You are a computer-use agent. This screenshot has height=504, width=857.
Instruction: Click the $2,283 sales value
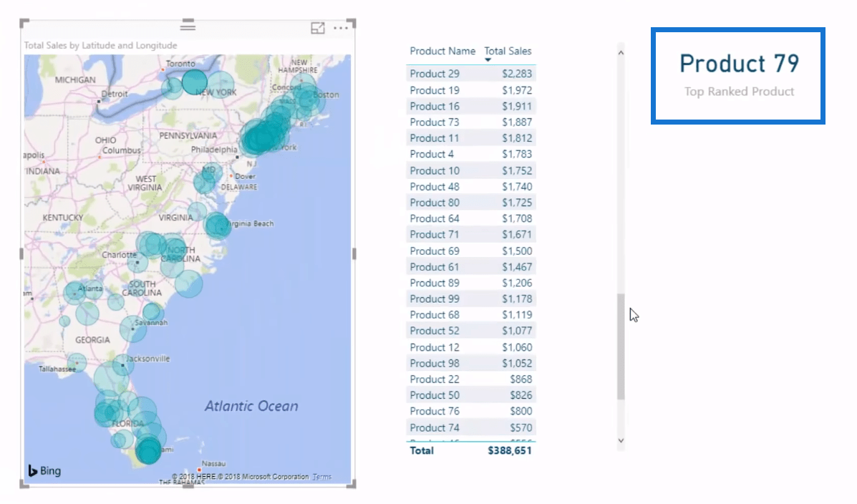(x=517, y=74)
